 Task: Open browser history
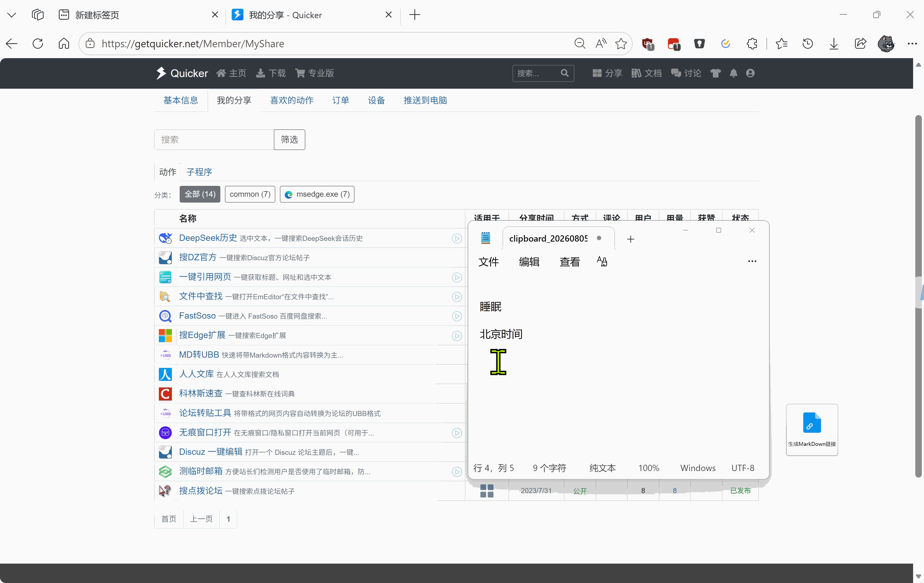[x=808, y=44]
